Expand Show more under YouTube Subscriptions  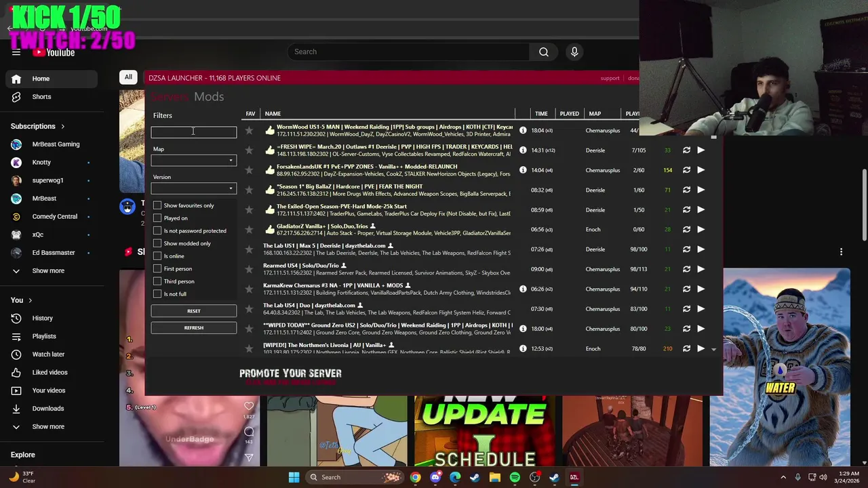(52, 270)
